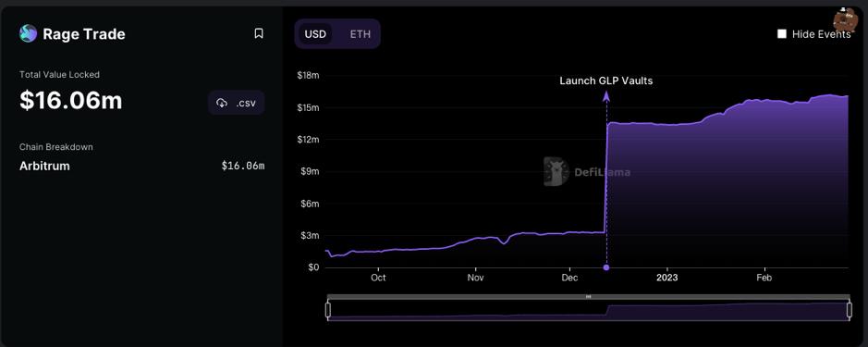868x347 pixels.
Task: Click the Feb label on the time axis
Action: click(x=764, y=278)
